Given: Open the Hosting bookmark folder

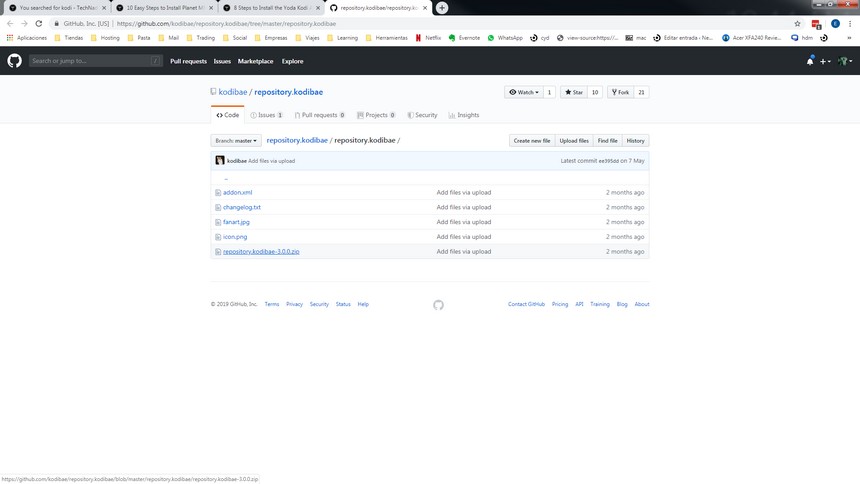Looking at the screenshot, I should (105, 38).
